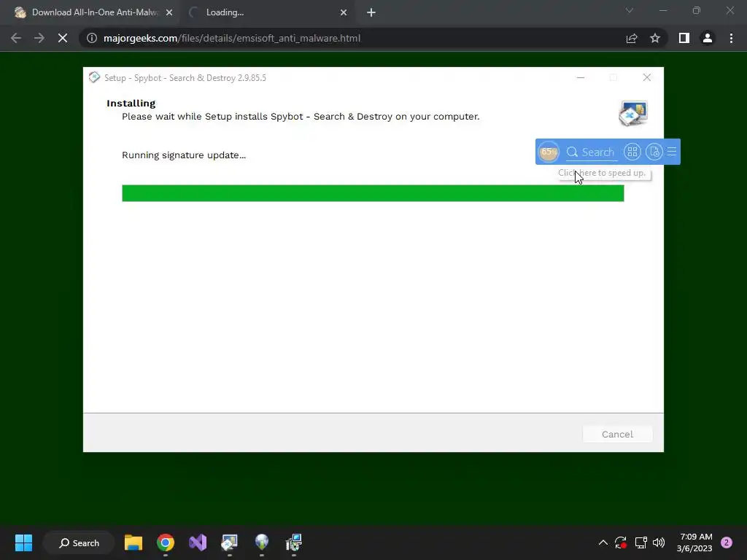
Task: Show hidden system tray icons
Action: coord(603,542)
